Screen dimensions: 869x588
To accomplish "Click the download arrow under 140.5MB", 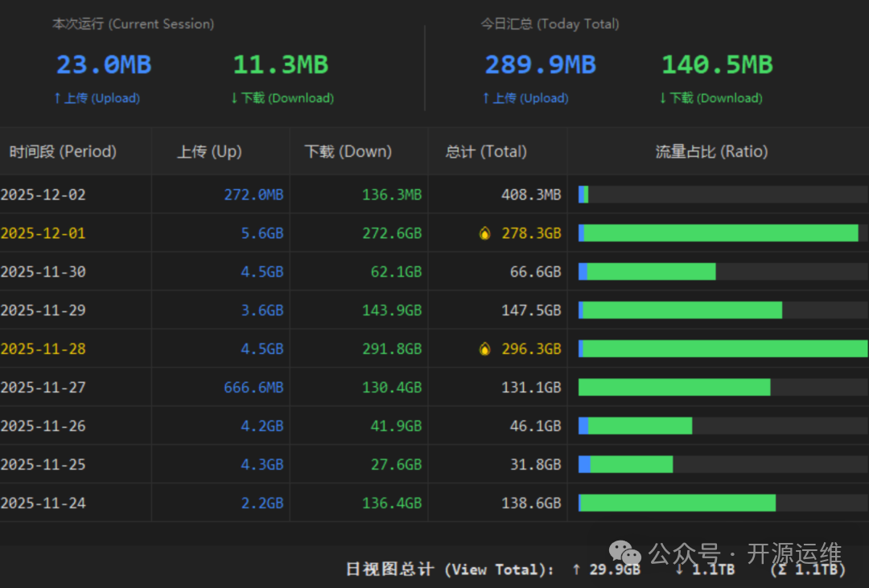I will click(663, 98).
